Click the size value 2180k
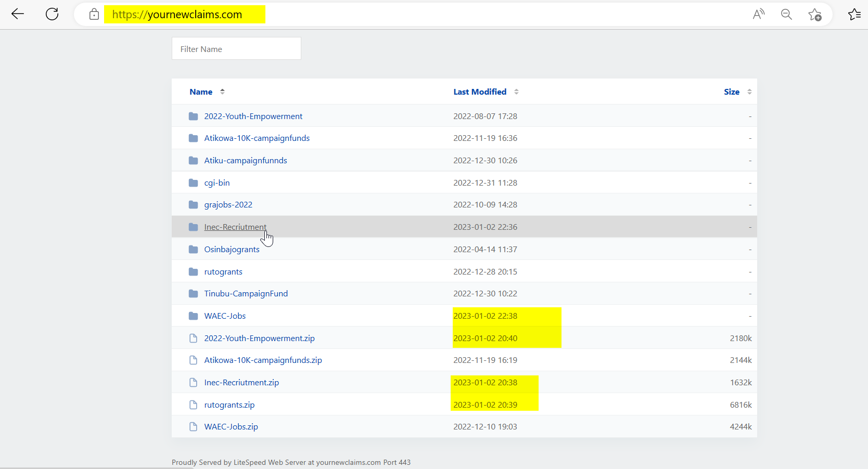Screen dimensions: 868x469 pos(741,338)
